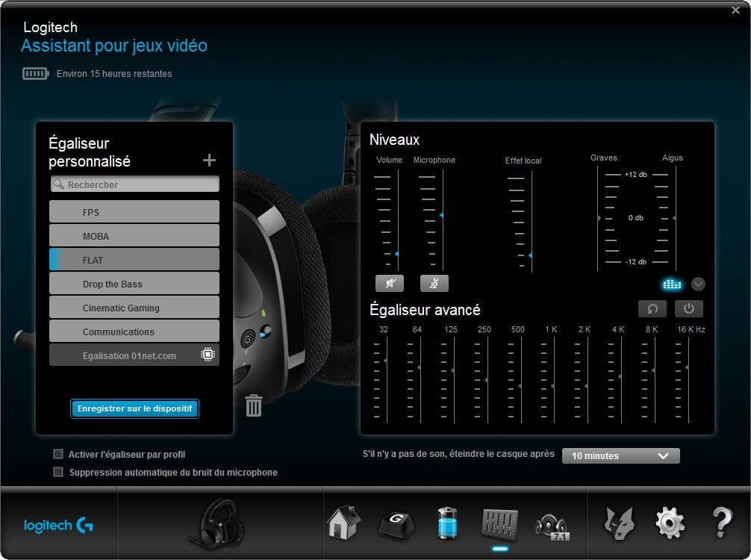Open the help question mark
751x560 pixels.
tap(722, 523)
